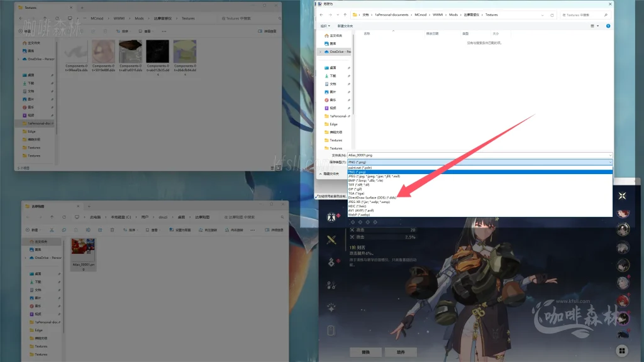Click the refresh icon beside the address bar

(552, 14)
